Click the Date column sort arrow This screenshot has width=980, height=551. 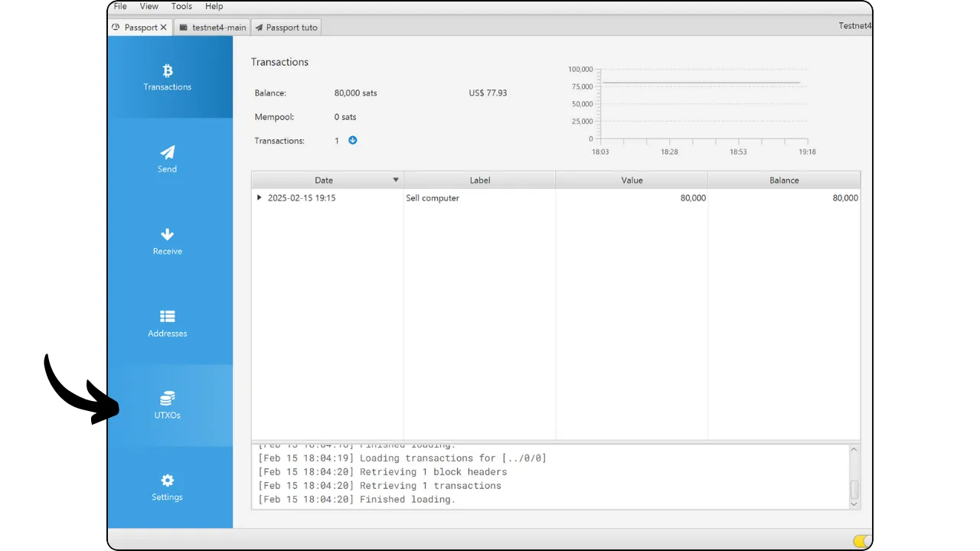pyautogui.click(x=396, y=181)
